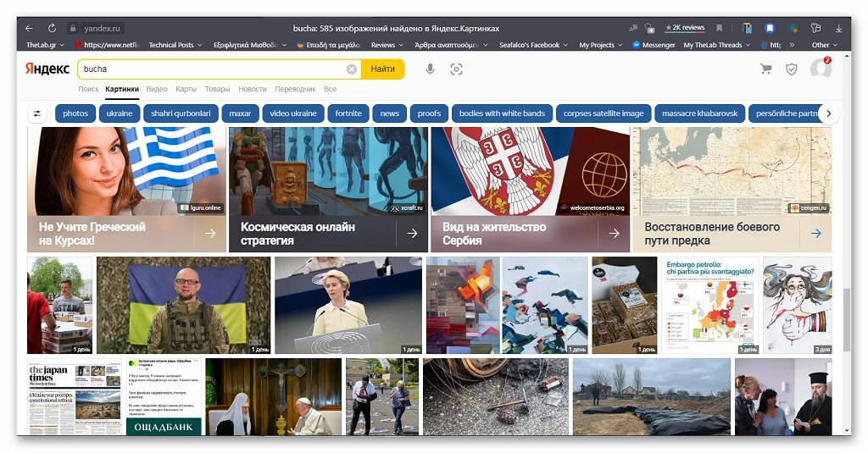This screenshot has height=453, width=868.
Task: Open the ОЩАДБАНК post thumbnail
Action: (x=164, y=396)
